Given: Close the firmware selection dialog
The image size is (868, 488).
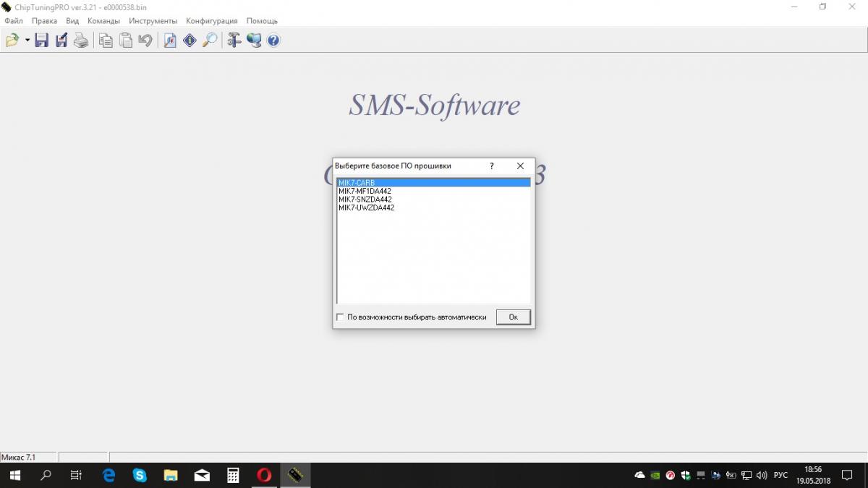Looking at the screenshot, I should click(x=520, y=166).
